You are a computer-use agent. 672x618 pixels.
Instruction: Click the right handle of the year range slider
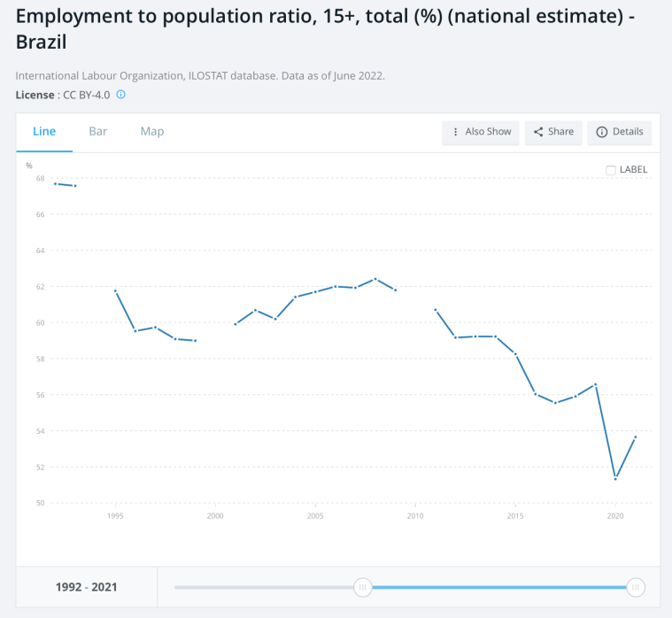coord(635,587)
